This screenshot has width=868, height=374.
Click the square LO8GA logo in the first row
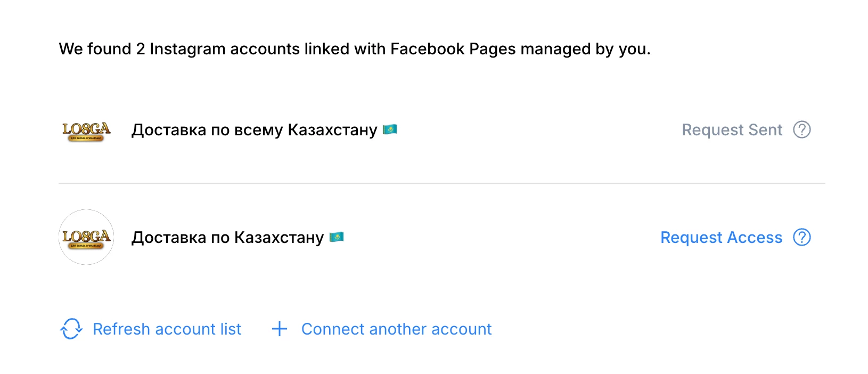click(86, 131)
